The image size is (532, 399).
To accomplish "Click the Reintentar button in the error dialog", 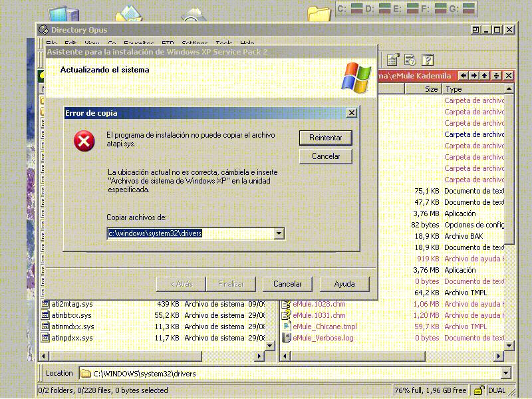I will (325, 138).
